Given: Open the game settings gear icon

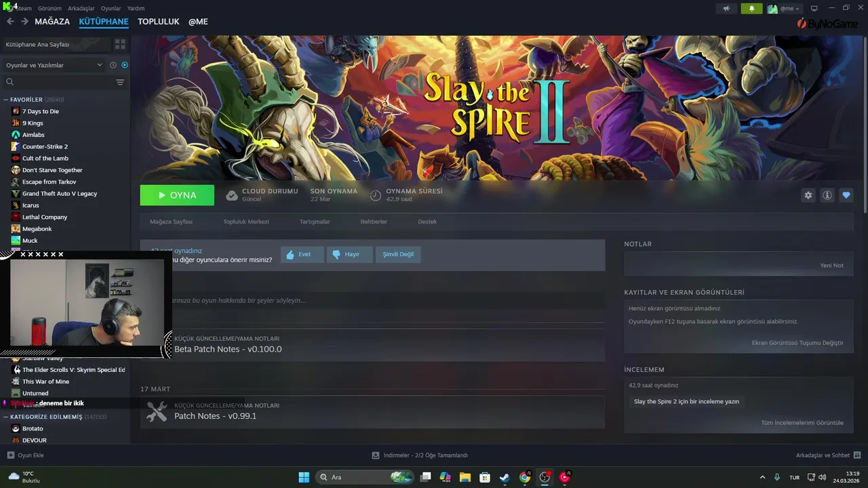Looking at the screenshot, I should [x=808, y=195].
